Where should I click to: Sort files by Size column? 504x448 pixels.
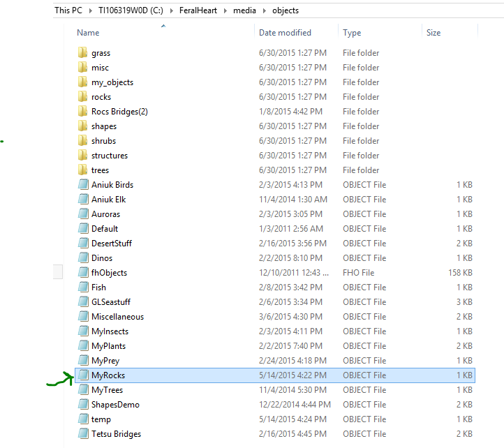pos(433,33)
